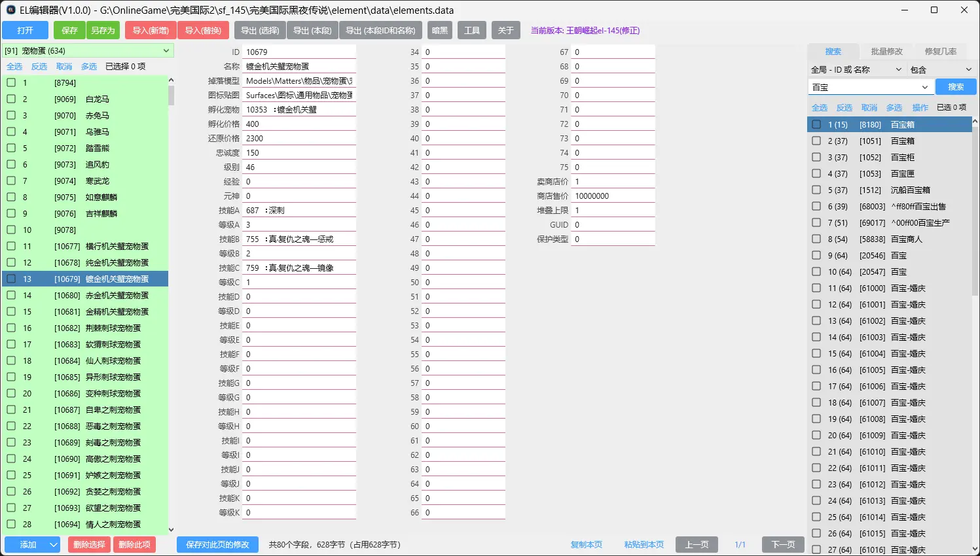Switch to the 批量修改 tab
This screenshot has width=980, height=556.
point(886,51)
